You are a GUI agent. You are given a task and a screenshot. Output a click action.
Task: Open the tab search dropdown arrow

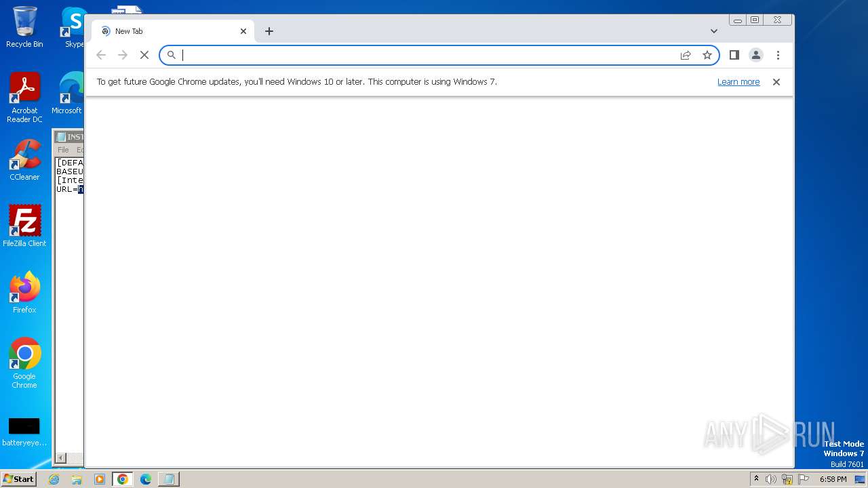click(x=713, y=31)
